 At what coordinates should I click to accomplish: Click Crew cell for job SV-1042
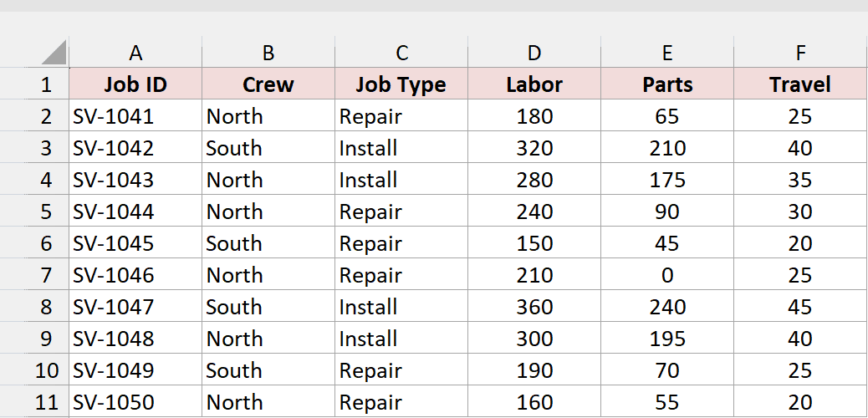coord(268,148)
